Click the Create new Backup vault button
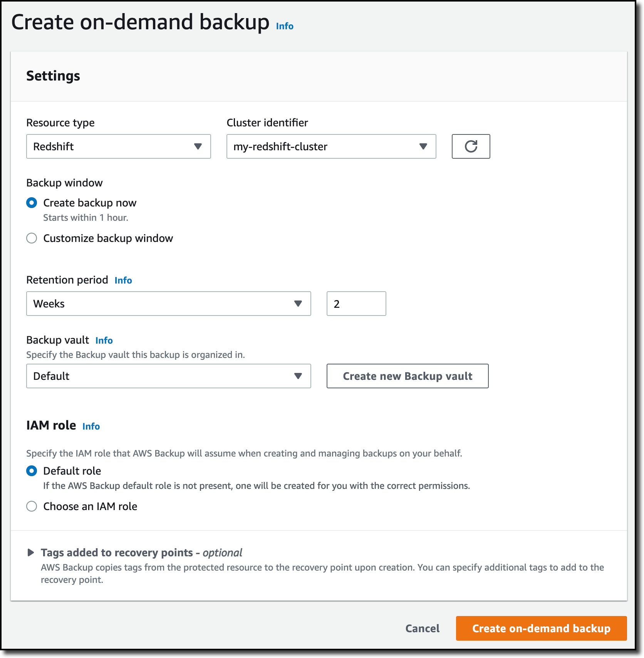This screenshot has height=658, width=644. pyautogui.click(x=408, y=376)
